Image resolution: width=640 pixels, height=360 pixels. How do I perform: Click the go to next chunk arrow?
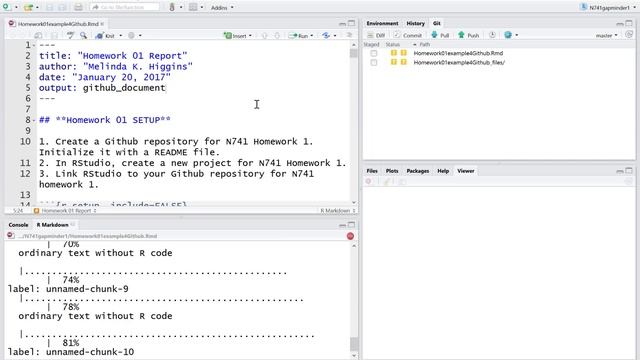pos(277,36)
